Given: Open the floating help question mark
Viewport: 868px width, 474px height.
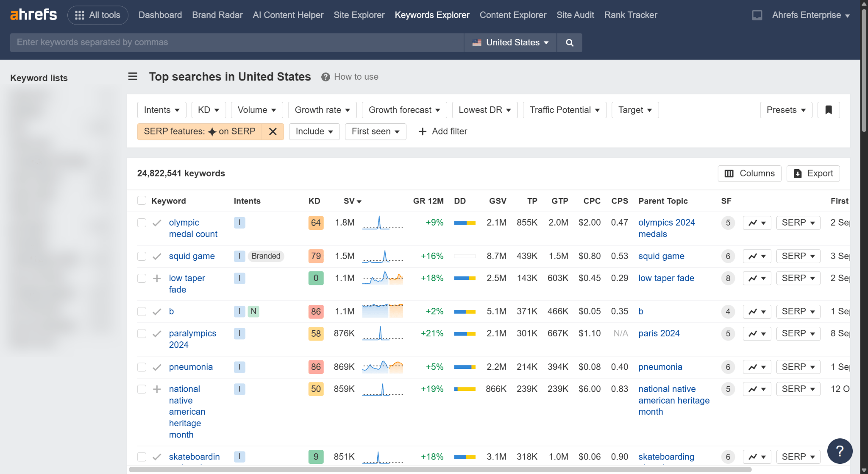Looking at the screenshot, I should pos(840,451).
